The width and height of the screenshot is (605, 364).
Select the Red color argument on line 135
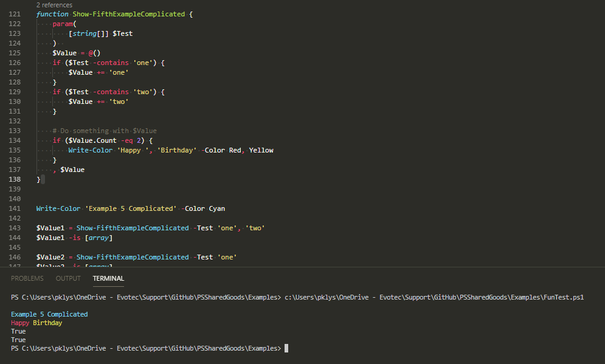click(x=235, y=149)
